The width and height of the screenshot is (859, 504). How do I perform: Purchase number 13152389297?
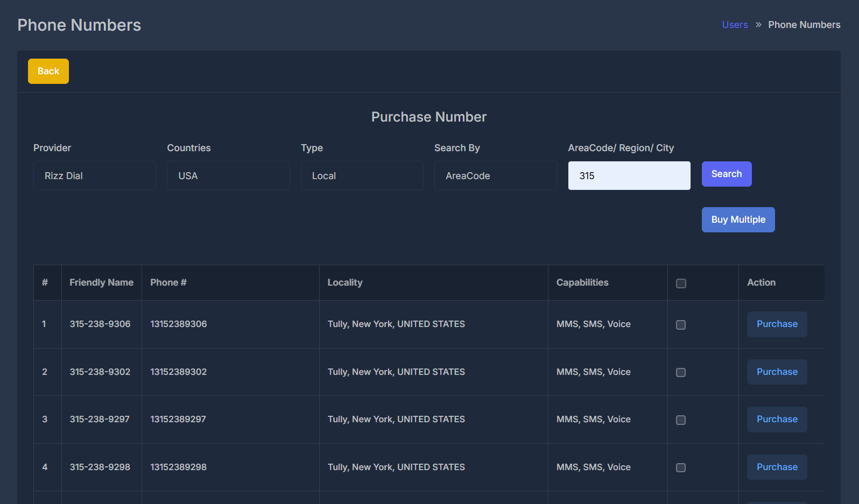(777, 420)
